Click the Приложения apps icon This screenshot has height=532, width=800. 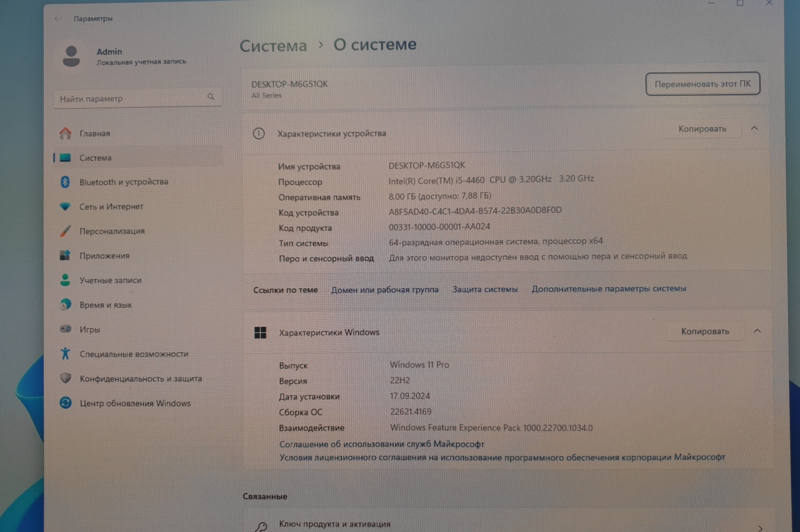pos(65,255)
